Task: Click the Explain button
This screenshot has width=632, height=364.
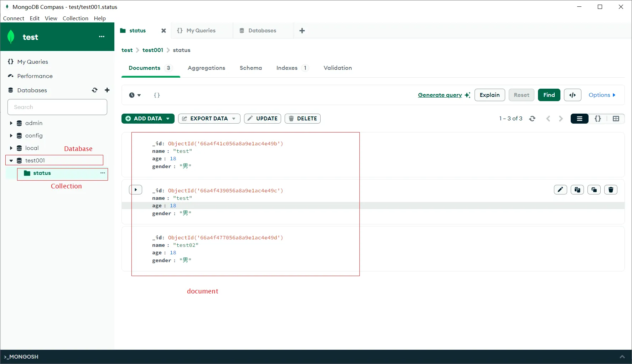Action: 489,95
